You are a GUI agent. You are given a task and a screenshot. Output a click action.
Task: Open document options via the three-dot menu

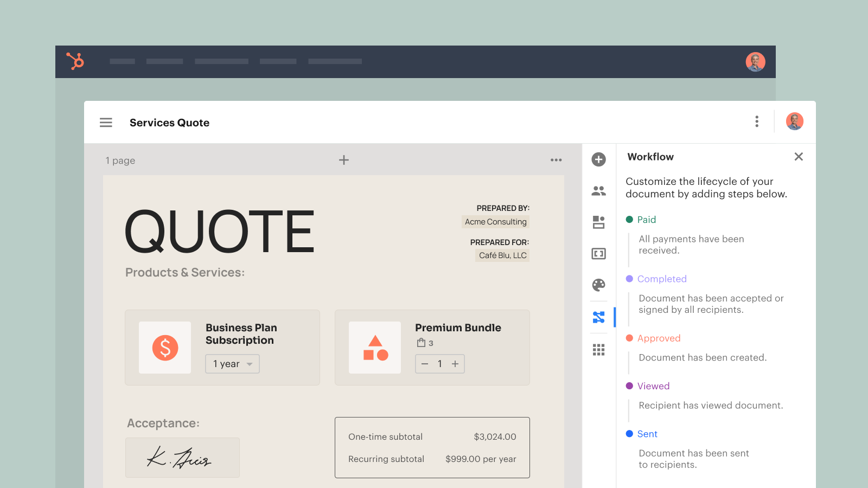coord(757,122)
